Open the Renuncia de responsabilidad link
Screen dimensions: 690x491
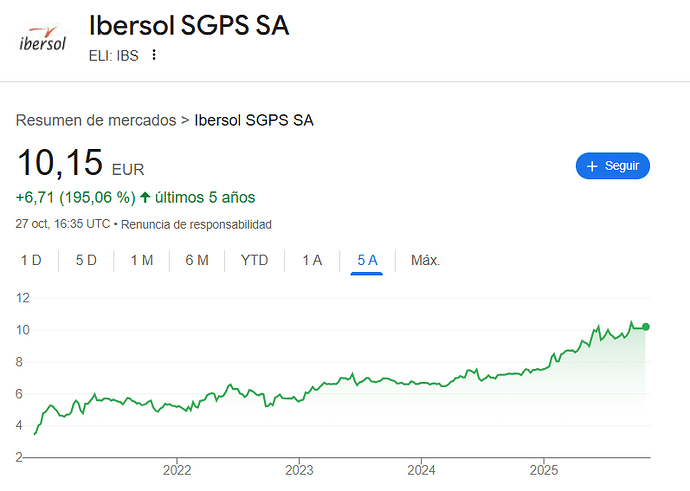(x=196, y=224)
